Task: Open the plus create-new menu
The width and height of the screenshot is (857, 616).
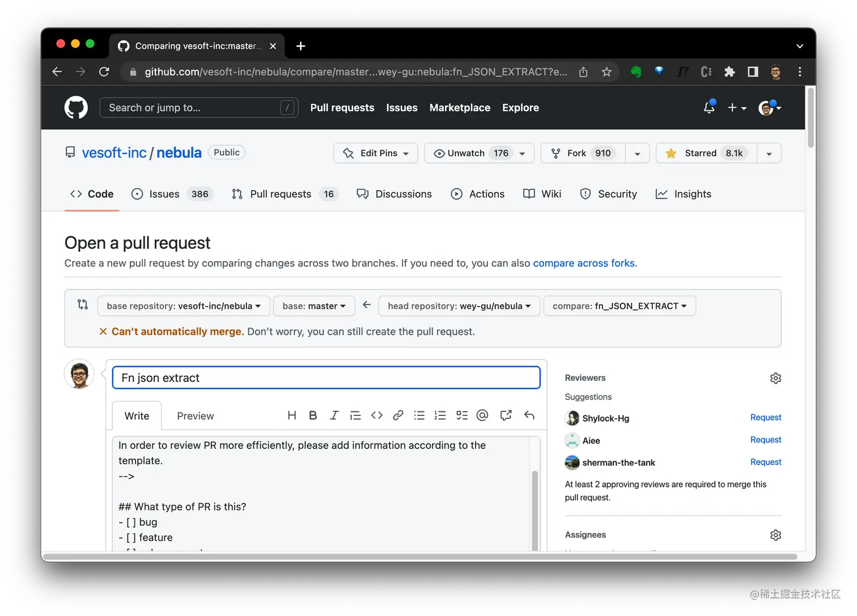Action: pos(737,108)
